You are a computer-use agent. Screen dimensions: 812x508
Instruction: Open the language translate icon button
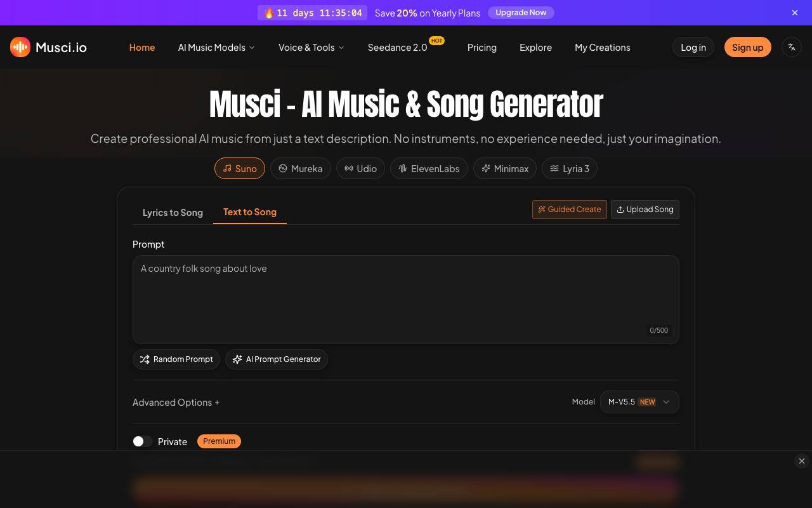click(792, 47)
